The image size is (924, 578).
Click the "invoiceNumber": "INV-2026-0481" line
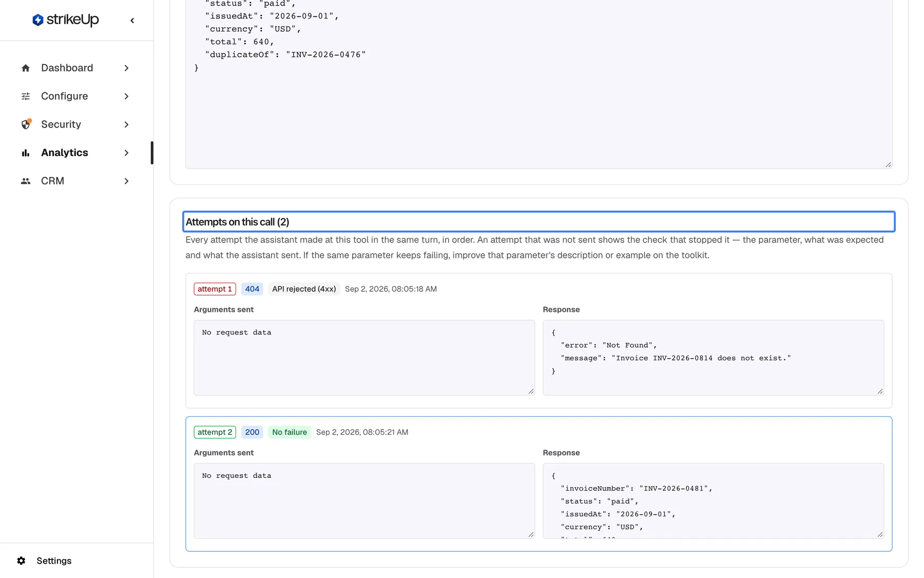click(636, 489)
